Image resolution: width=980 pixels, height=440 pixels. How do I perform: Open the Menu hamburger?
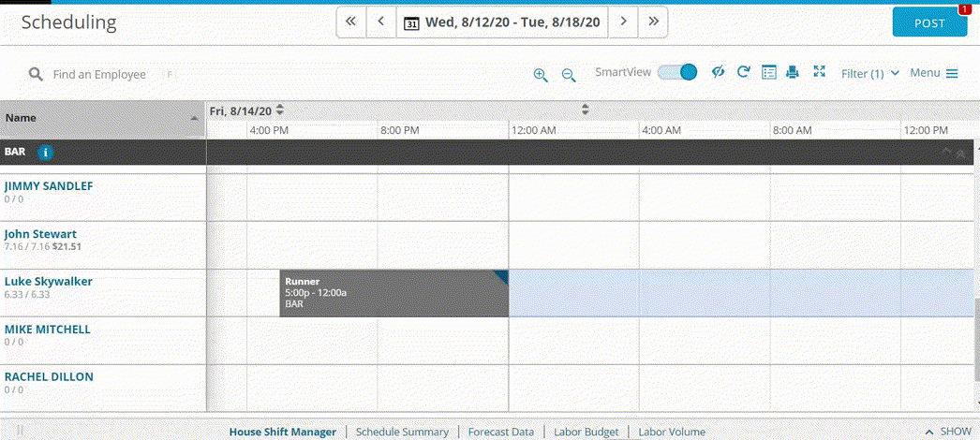pos(934,73)
